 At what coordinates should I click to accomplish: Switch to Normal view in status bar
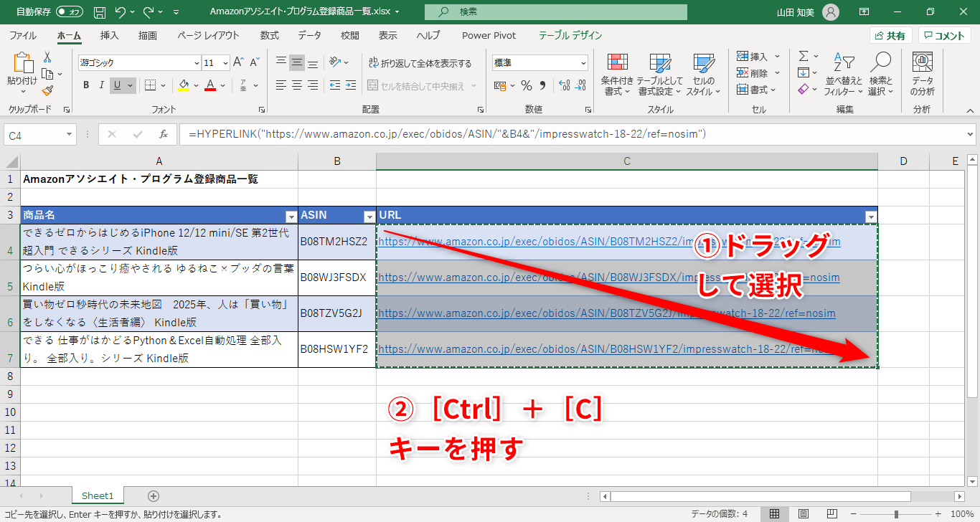point(775,514)
